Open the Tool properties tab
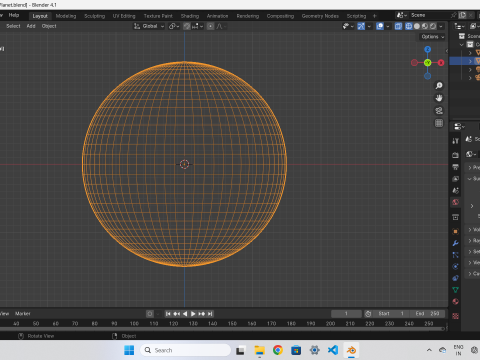The image size is (480, 360). coord(455,141)
